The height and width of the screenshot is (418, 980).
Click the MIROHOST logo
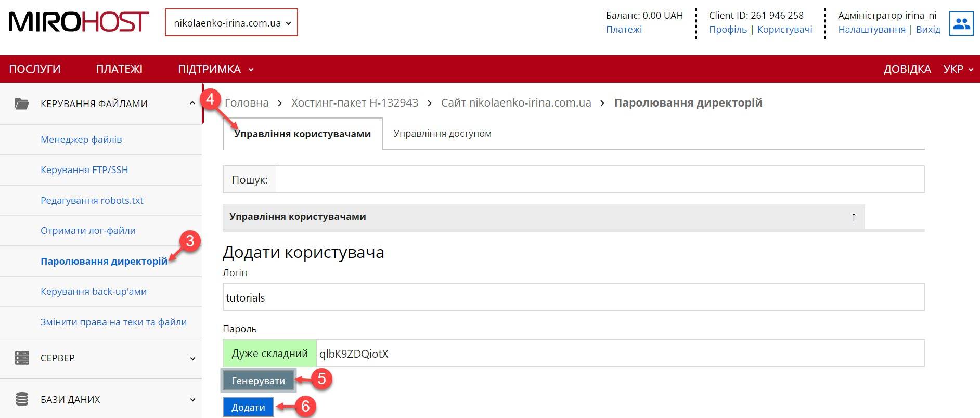coord(79,22)
